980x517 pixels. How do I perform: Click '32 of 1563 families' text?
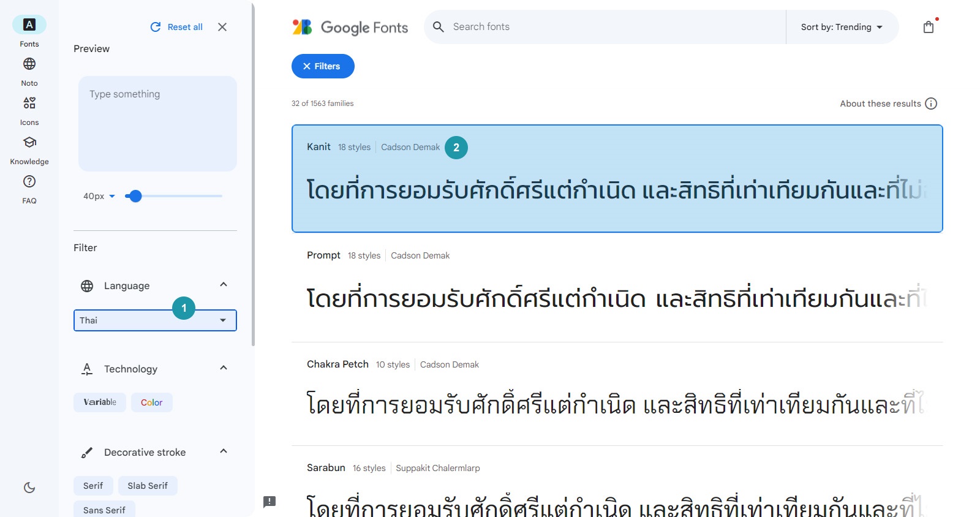(x=323, y=104)
